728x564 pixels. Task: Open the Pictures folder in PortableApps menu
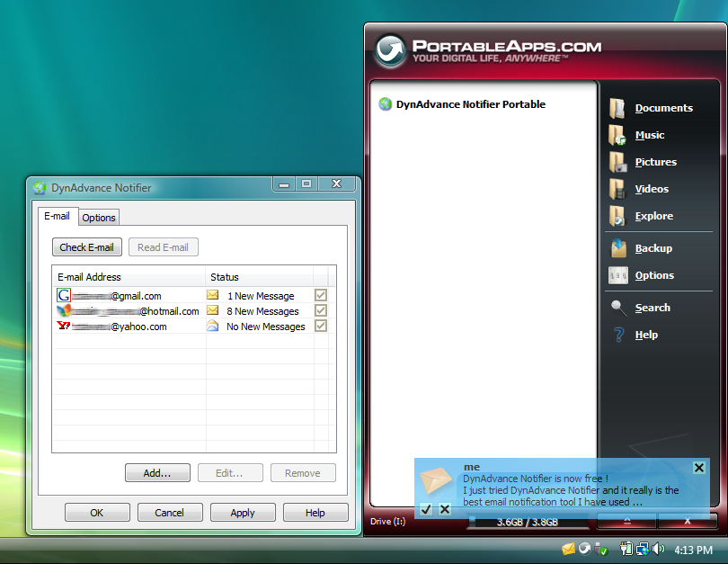tap(643, 162)
